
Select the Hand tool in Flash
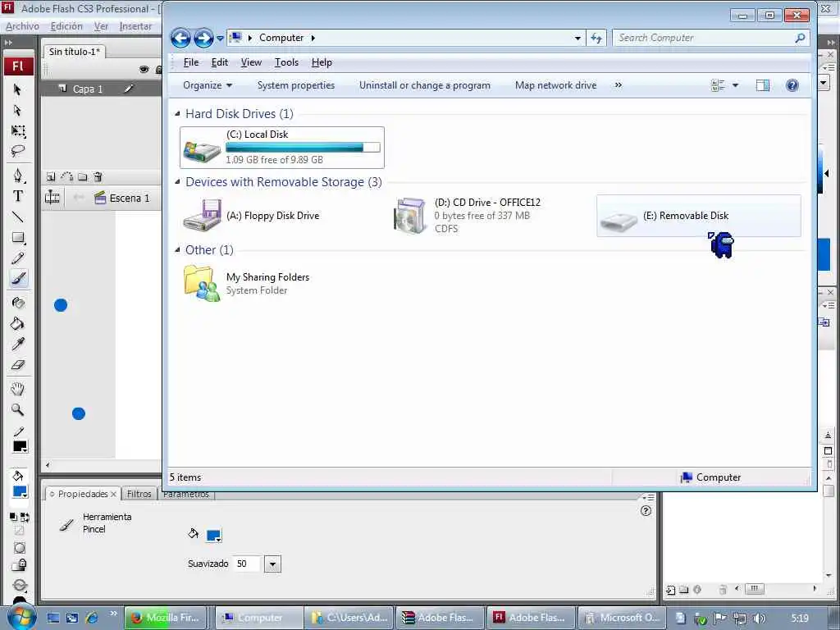coord(18,389)
